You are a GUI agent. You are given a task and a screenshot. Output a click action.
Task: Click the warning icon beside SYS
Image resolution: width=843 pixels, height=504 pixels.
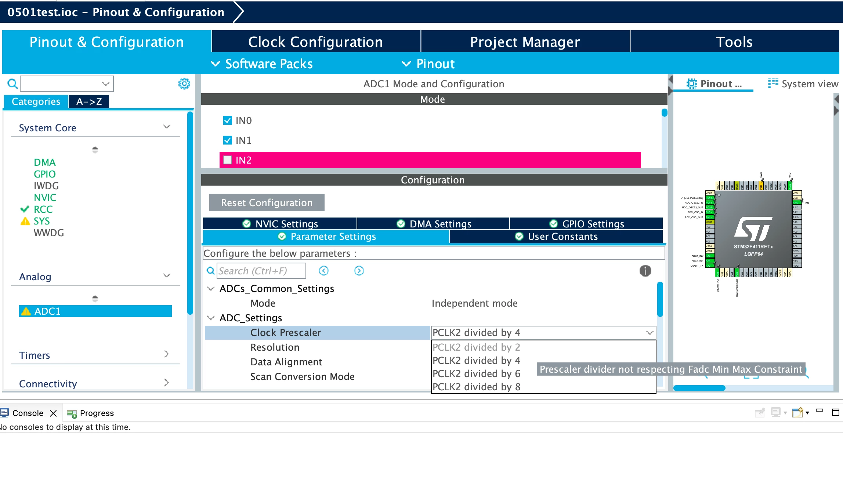25,221
